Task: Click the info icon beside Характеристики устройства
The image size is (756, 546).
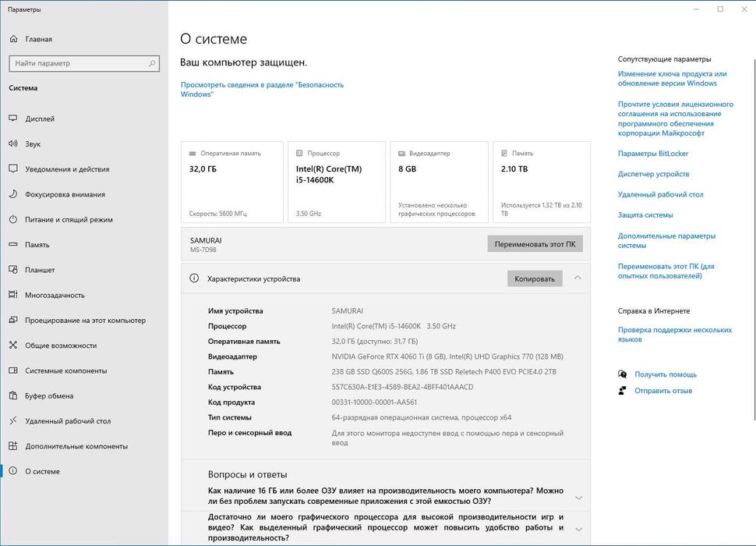Action: tap(194, 278)
